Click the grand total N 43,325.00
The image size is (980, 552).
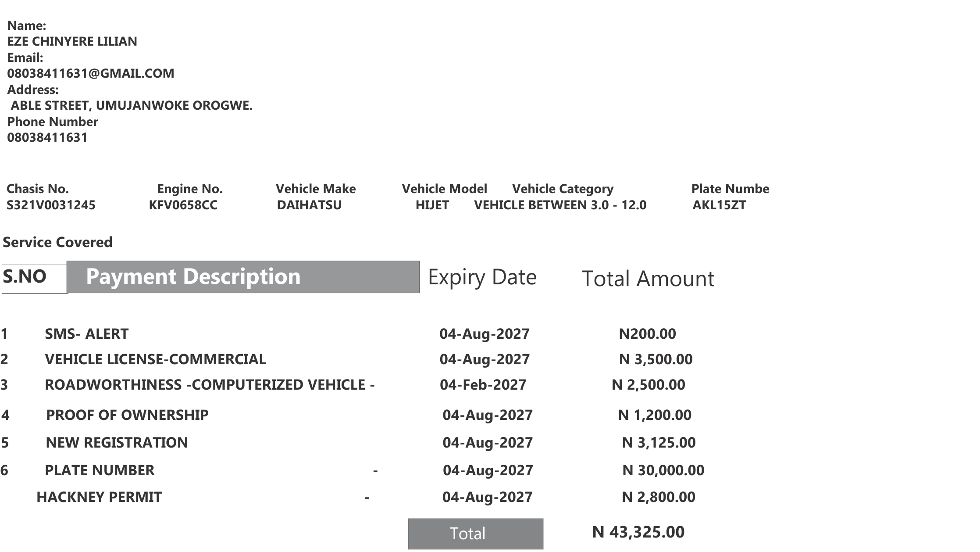click(638, 532)
